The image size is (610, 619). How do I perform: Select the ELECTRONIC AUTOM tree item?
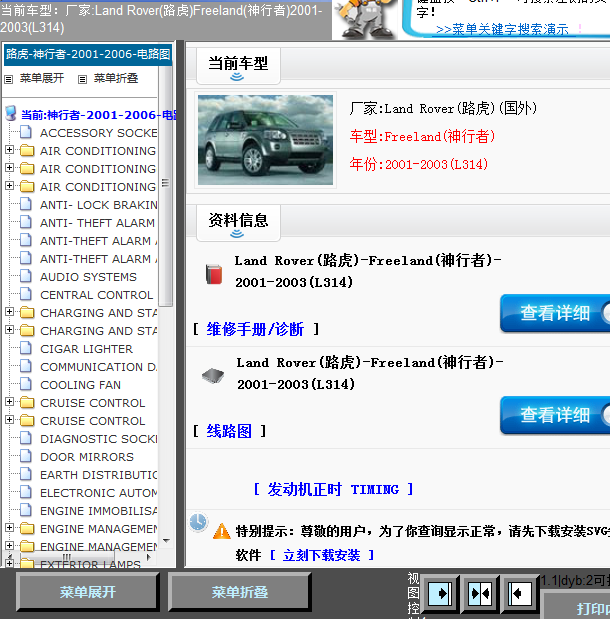[x=98, y=493]
